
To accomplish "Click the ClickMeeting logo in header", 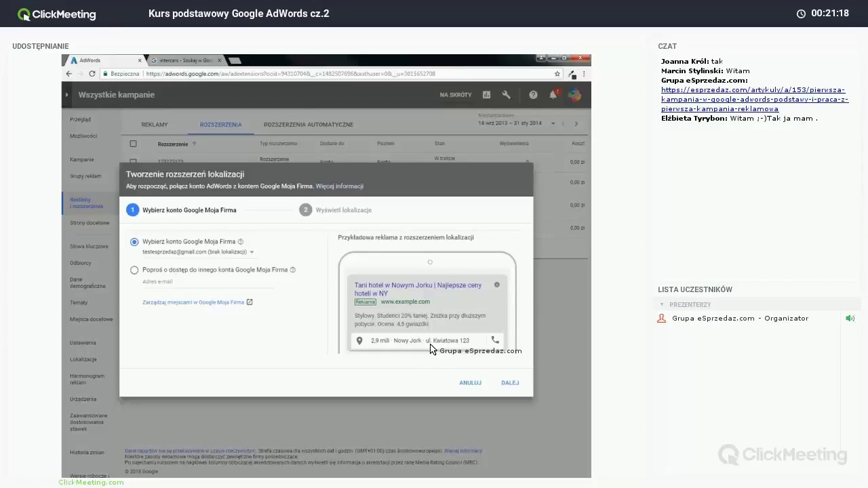I will pyautogui.click(x=57, y=14).
